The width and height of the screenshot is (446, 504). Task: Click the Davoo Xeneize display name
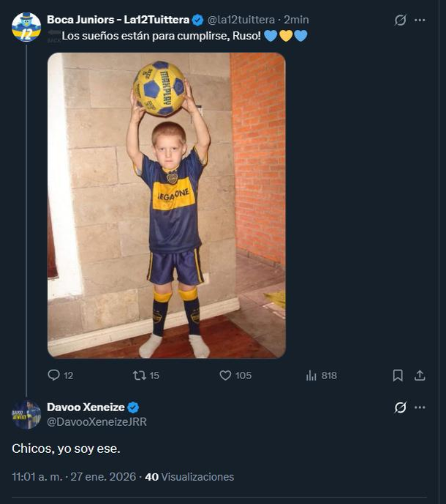[x=86, y=407]
